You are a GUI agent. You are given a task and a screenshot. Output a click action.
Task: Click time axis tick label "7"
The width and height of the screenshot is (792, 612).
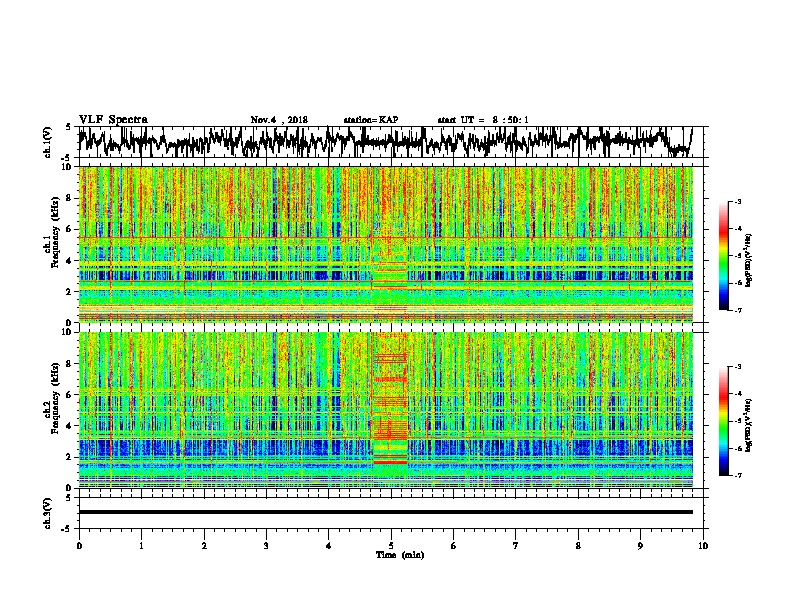pyautogui.click(x=516, y=546)
